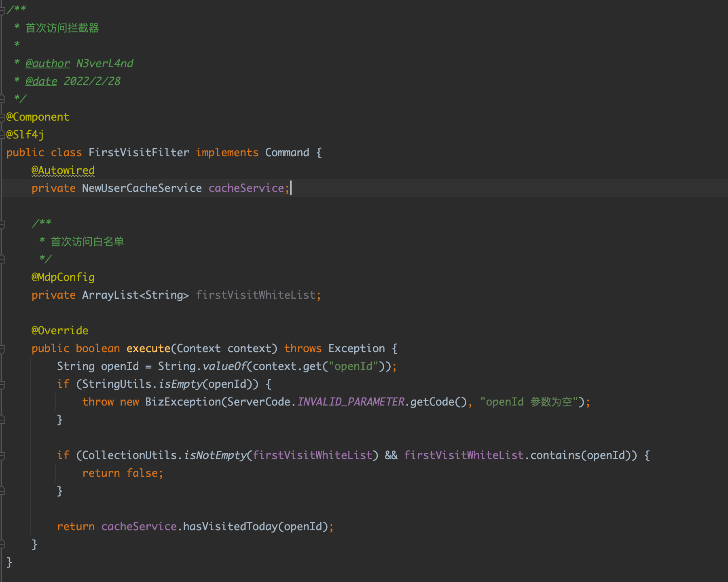Select the @Slf4j annotation
The width and height of the screenshot is (728, 582).
click(25, 135)
